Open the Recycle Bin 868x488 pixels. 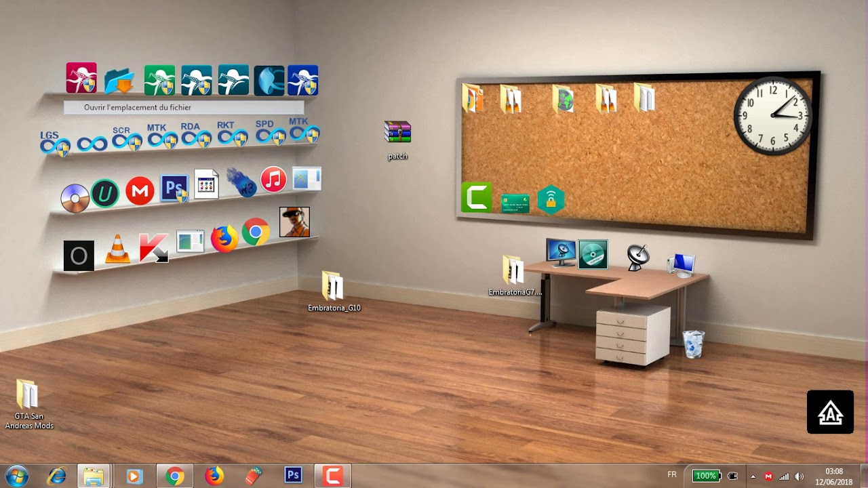pos(693,344)
